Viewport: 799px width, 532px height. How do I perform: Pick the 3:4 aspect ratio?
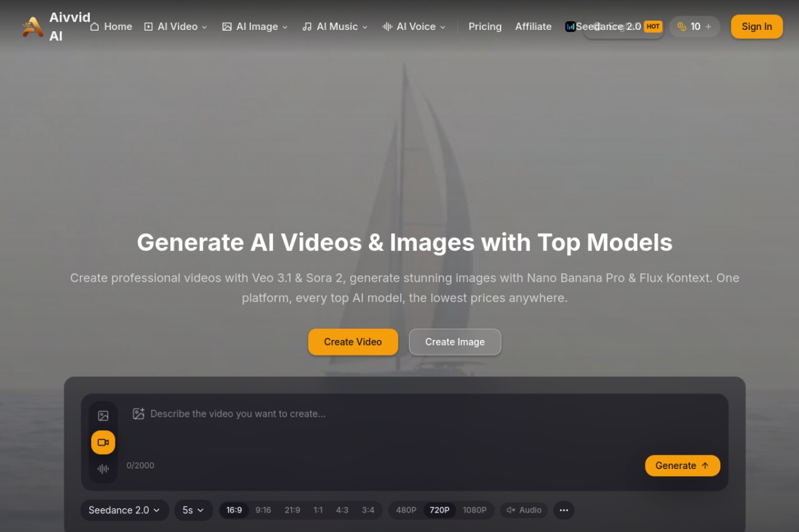click(368, 510)
